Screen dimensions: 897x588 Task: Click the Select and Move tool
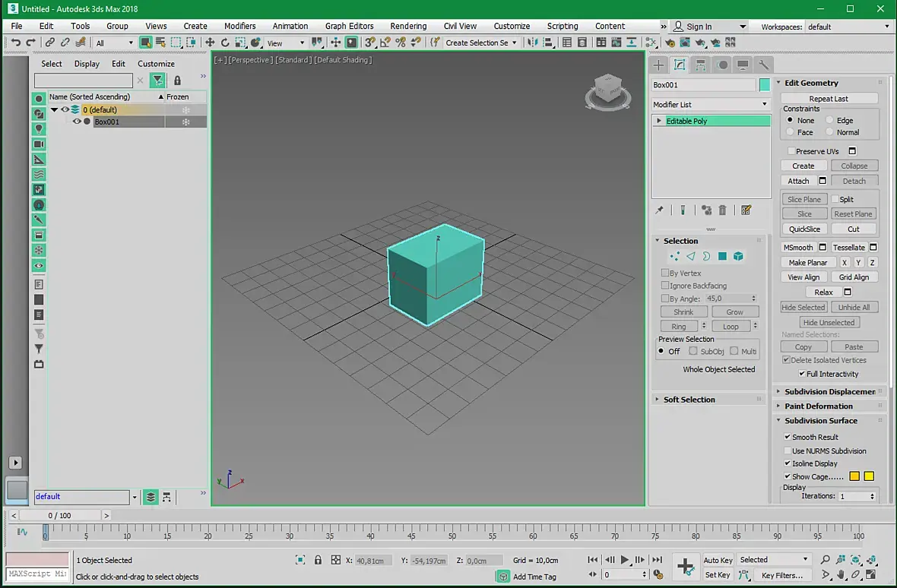[210, 43]
